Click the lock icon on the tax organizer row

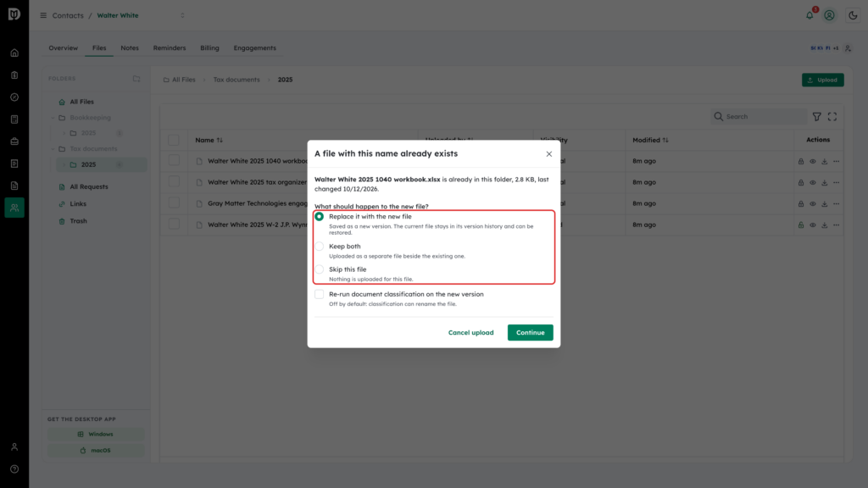tap(801, 183)
